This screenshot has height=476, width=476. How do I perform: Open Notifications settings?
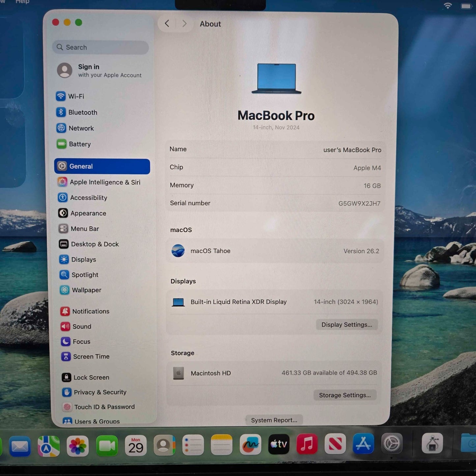point(90,311)
